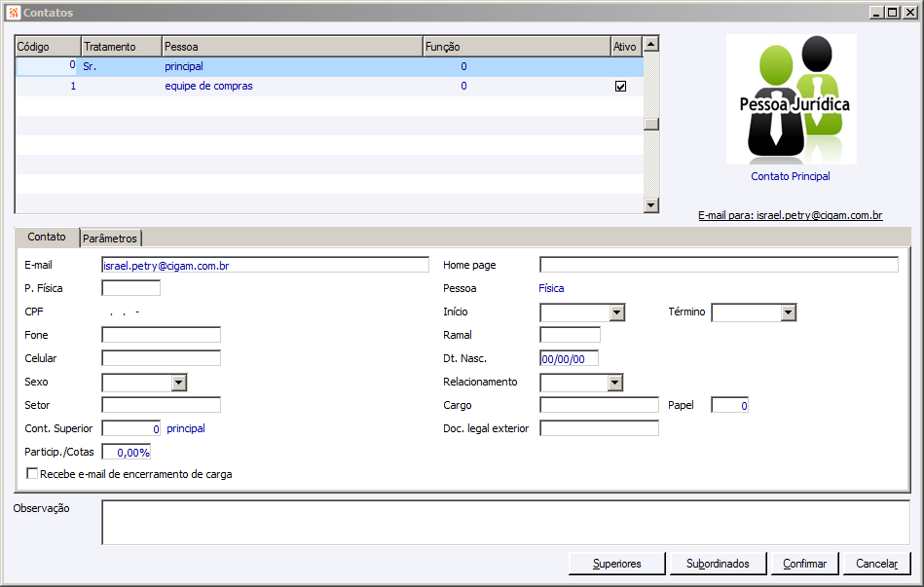The height and width of the screenshot is (587, 924).
Task: Click the contacts list scroll up arrow
Action: (x=651, y=44)
